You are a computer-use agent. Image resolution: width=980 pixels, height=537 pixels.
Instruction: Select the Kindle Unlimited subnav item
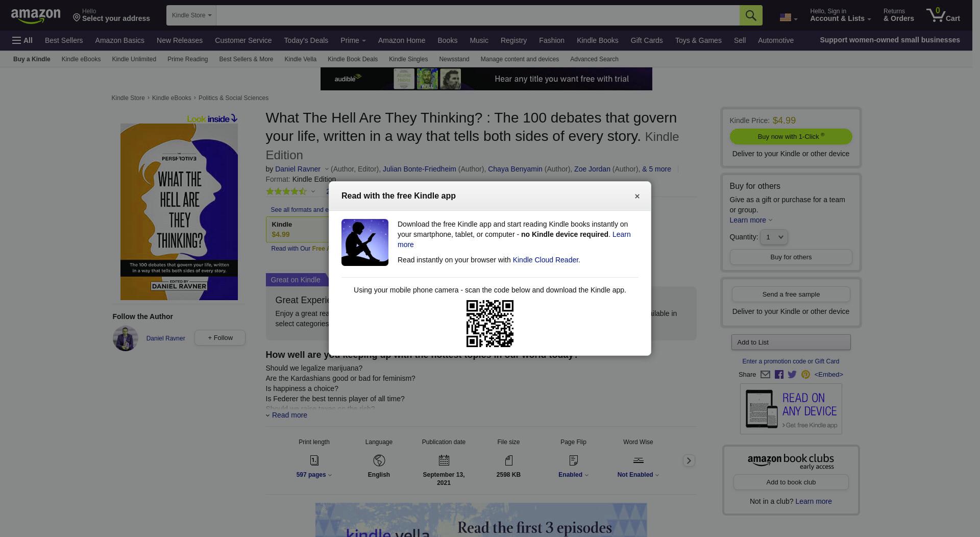click(x=134, y=59)
